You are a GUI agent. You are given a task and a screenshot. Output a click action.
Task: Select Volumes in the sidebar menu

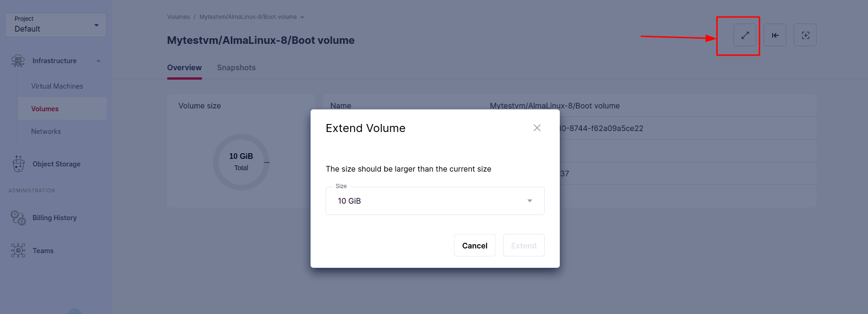click(x=44, y=108)
